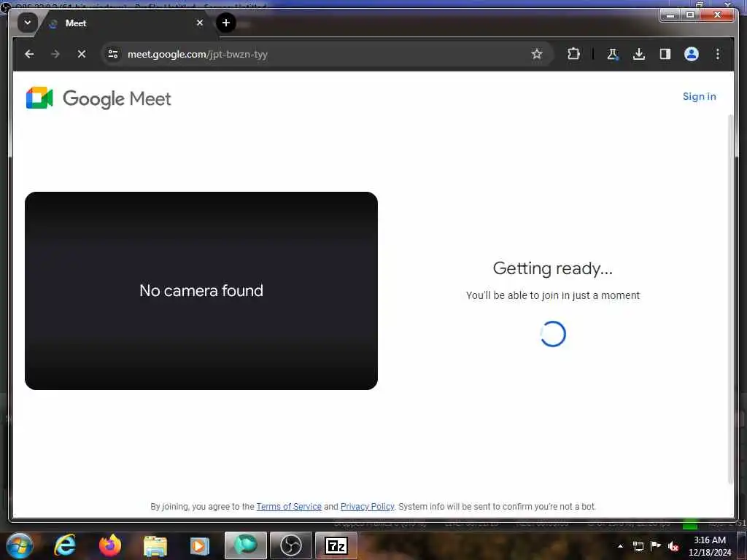Show hidden system tray icons

620,546
